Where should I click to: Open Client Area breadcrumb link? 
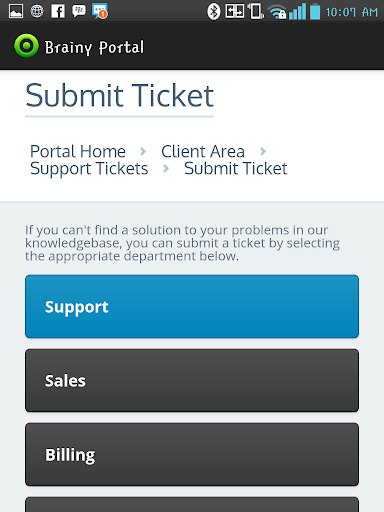tap(203, 151)
